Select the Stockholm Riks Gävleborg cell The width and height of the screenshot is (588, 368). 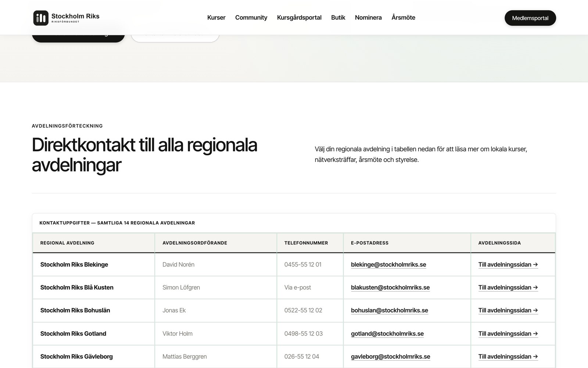[x=94, y=357]
